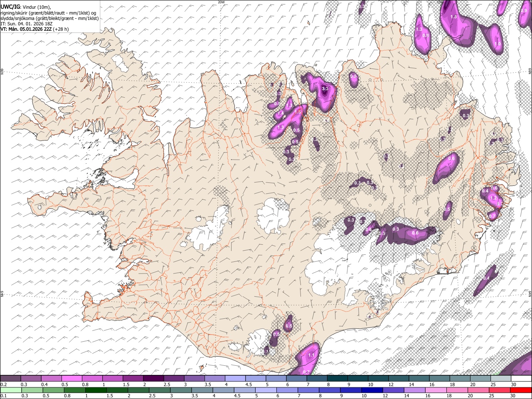
Task: Click the 1.1 precipitation value near the south coast
Action: 311,355
